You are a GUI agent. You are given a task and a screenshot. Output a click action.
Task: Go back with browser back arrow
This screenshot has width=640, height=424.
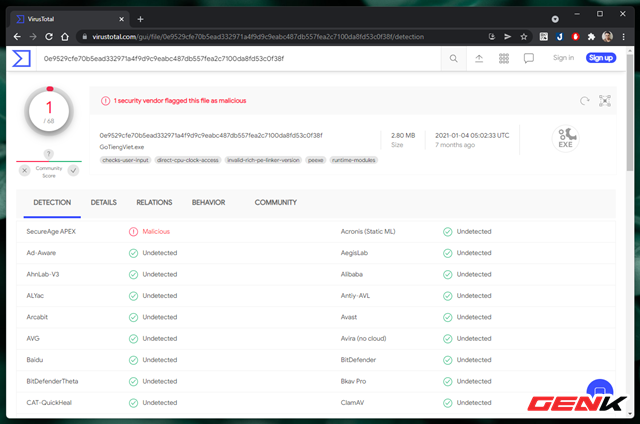pyautogui.click(x=17, y=37)
